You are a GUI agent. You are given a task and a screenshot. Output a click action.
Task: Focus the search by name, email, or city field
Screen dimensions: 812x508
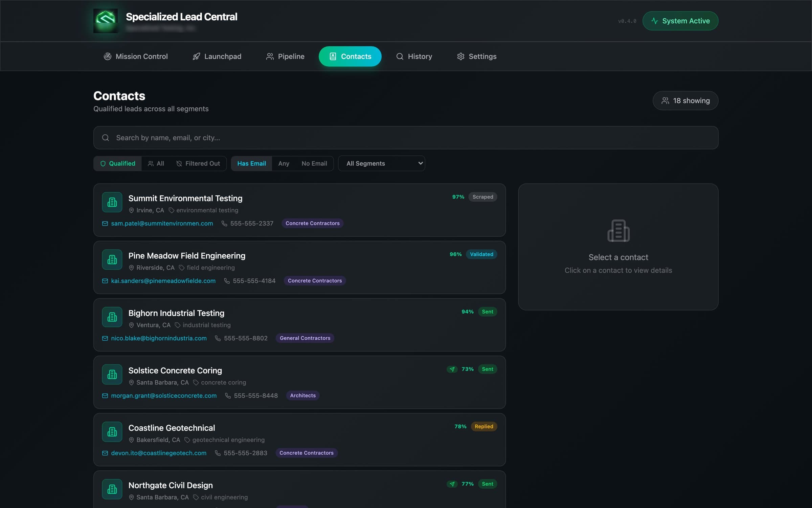[x=406, y=138]
